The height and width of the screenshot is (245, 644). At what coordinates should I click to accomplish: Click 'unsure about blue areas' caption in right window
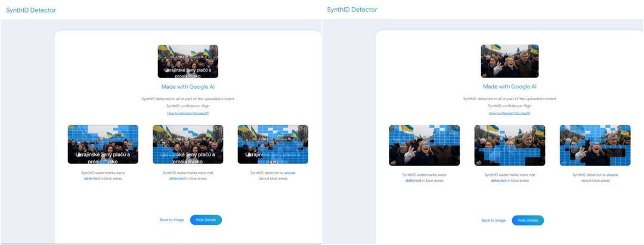595,178
